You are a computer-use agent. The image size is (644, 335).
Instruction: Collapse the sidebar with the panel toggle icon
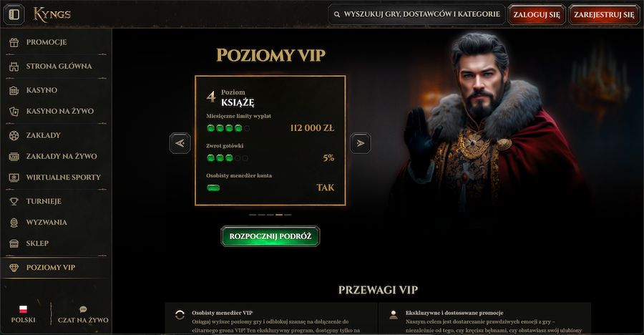pyautogui.click(x=14, y=14)
